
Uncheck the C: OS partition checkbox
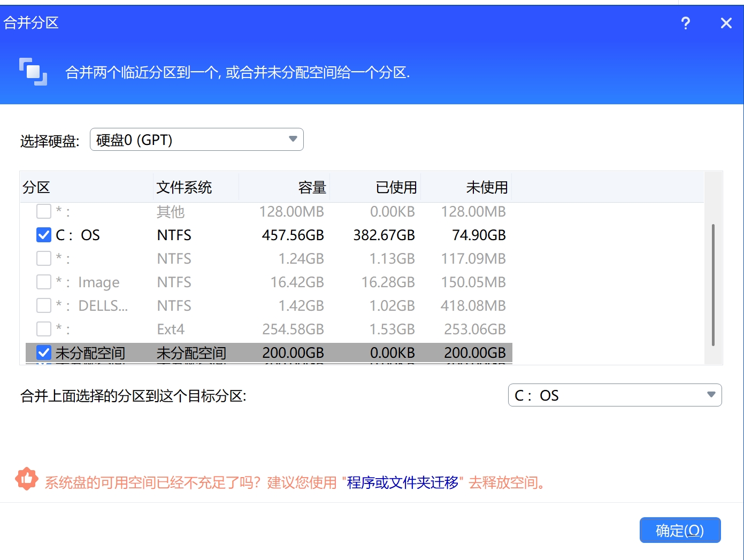tap(44, 235)
